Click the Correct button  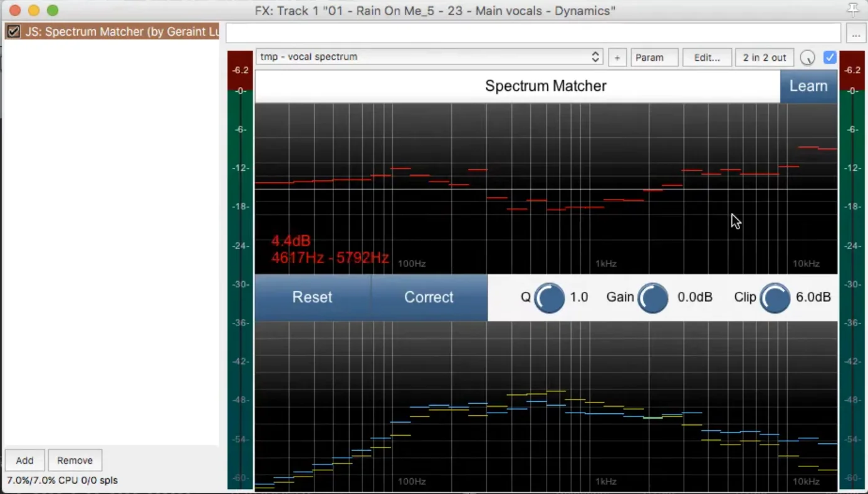[x=429, y=297]
